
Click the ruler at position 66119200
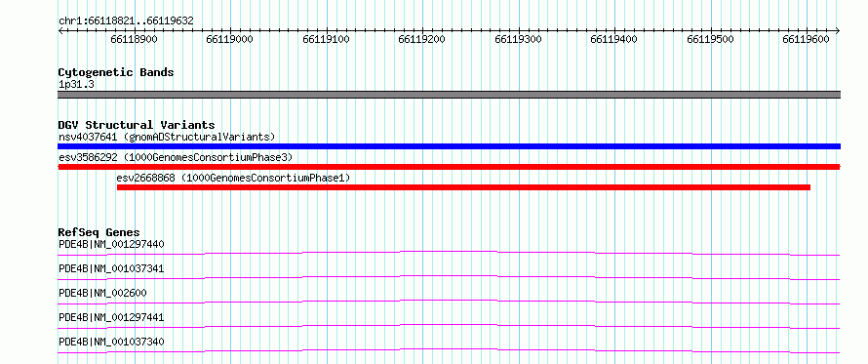(x=422, y=39)
